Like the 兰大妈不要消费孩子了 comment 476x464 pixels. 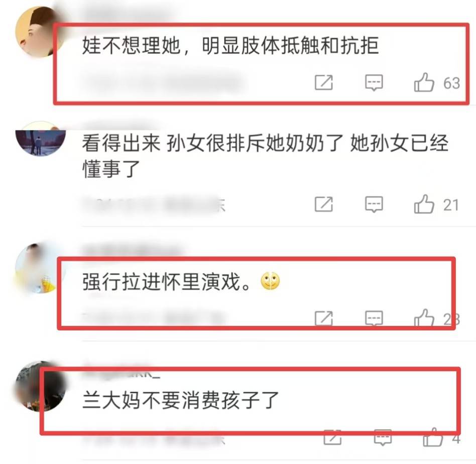point(433,437)
